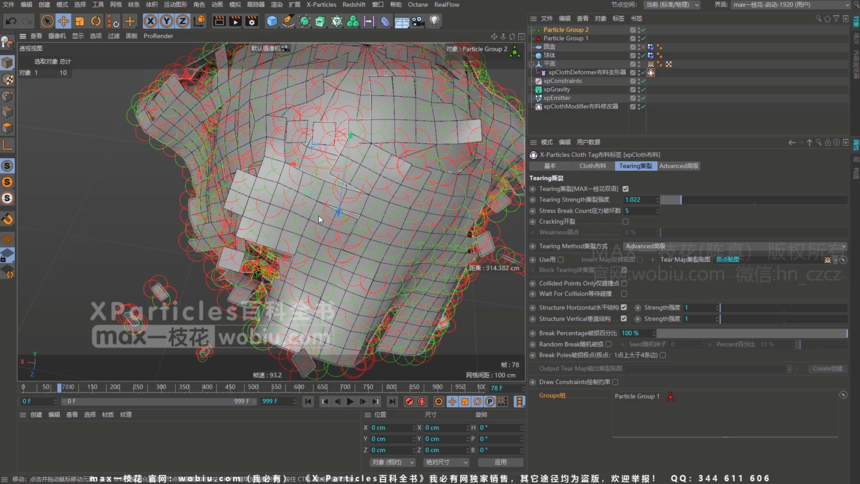860x484 pixels.
Task: Activate the Move tool
Action: coord(64,21)
